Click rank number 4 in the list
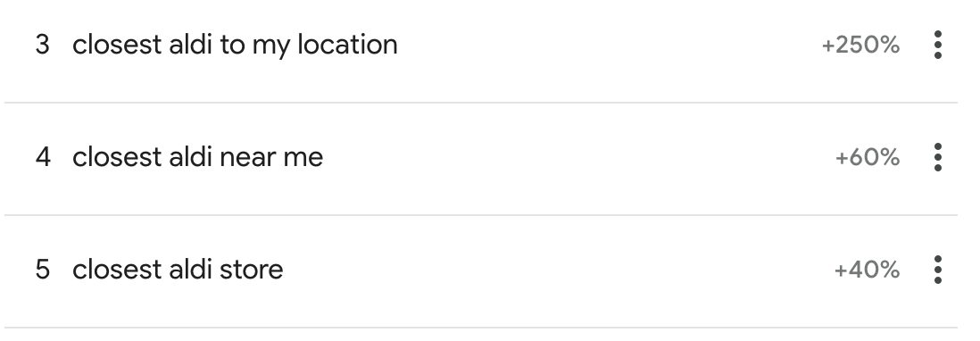 pyautogui.click(x=43, y=157)
